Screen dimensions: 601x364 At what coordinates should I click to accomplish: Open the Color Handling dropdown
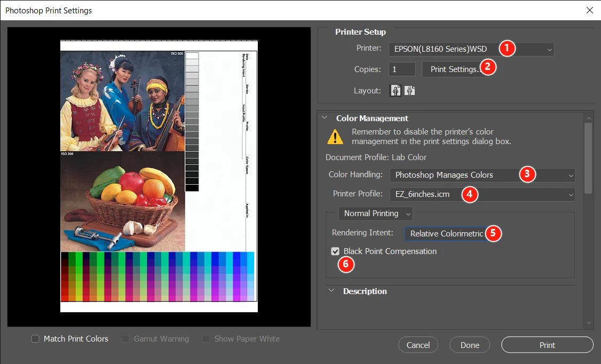point(482,175)
